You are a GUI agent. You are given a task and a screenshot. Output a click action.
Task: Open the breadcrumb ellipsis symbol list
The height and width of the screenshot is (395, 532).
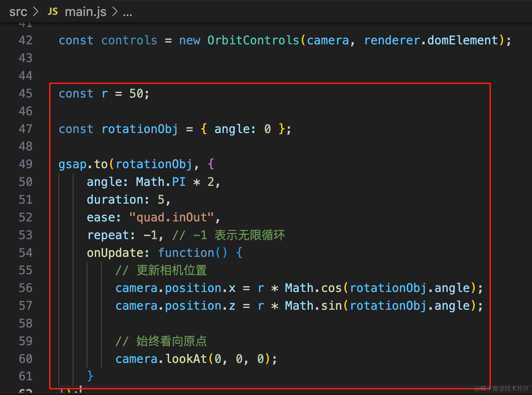128,14
